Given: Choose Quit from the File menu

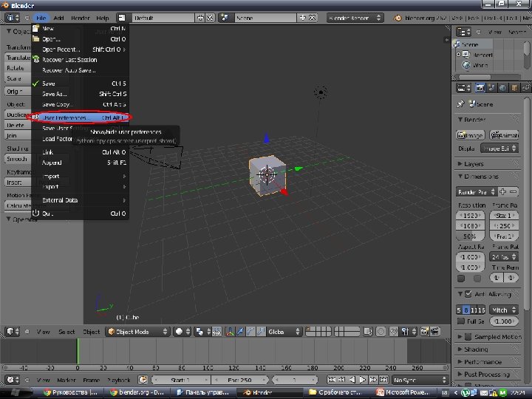Looking at the screenshot, I should coord(80,214).
